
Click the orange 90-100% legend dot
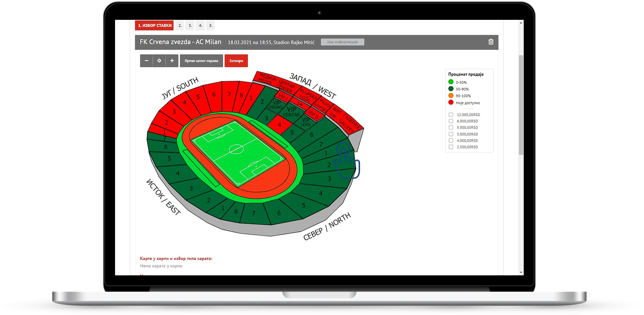pyautogui.click(x=451, y=95)
